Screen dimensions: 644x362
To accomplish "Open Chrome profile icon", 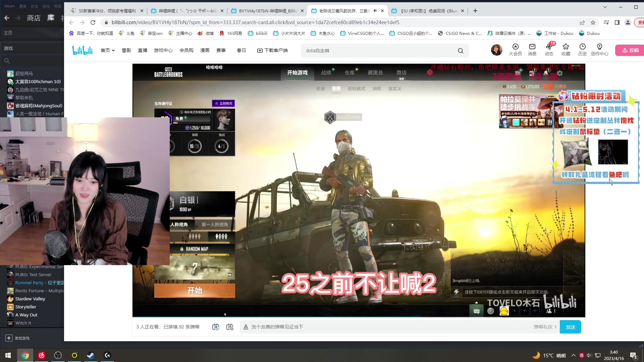I will [x=628, y=22].
